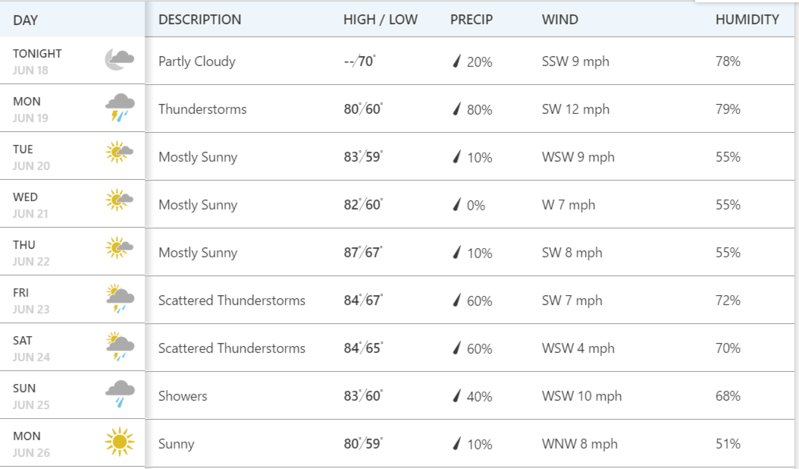Click the Thursday Jun 22 mostly sunny icon

tap(120, 248)
